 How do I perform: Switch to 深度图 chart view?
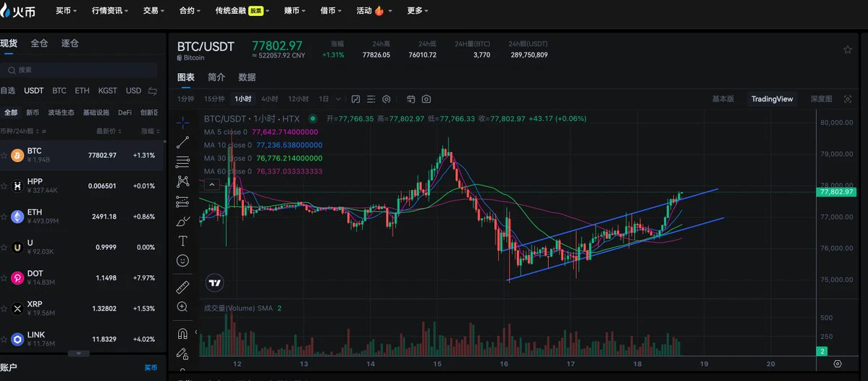tap(822, 99)
